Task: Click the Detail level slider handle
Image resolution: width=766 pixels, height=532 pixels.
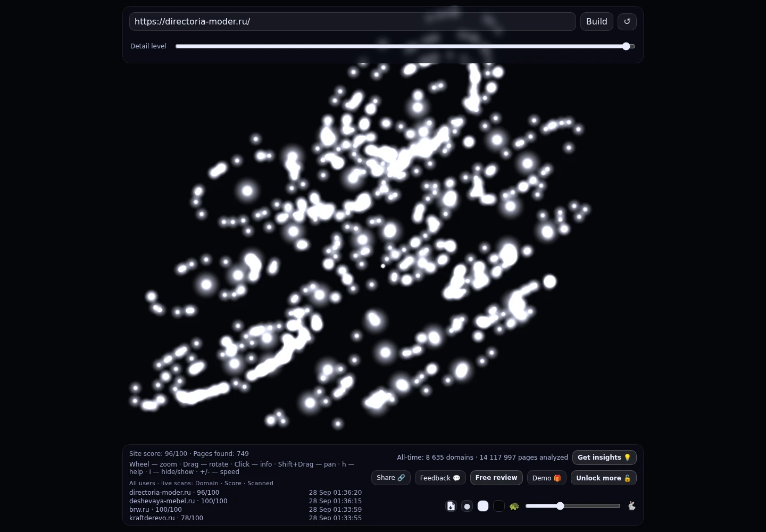Action: 626,46
